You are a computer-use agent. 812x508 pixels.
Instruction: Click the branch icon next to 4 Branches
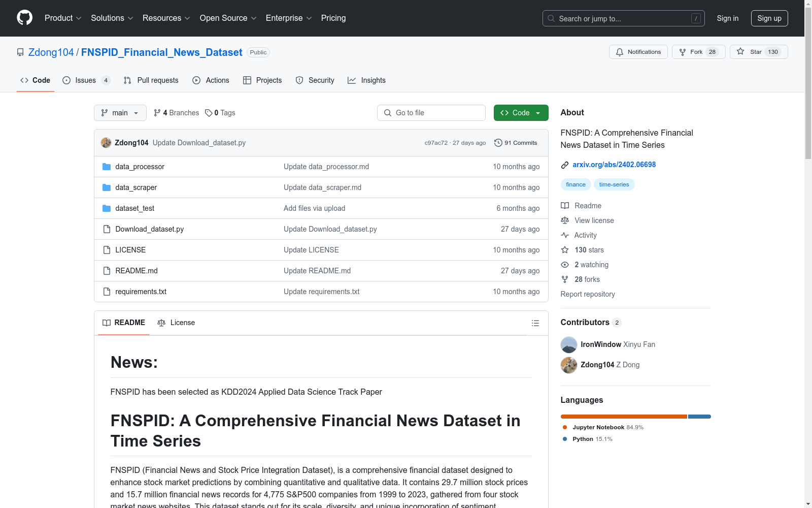[x=157, y=113]
